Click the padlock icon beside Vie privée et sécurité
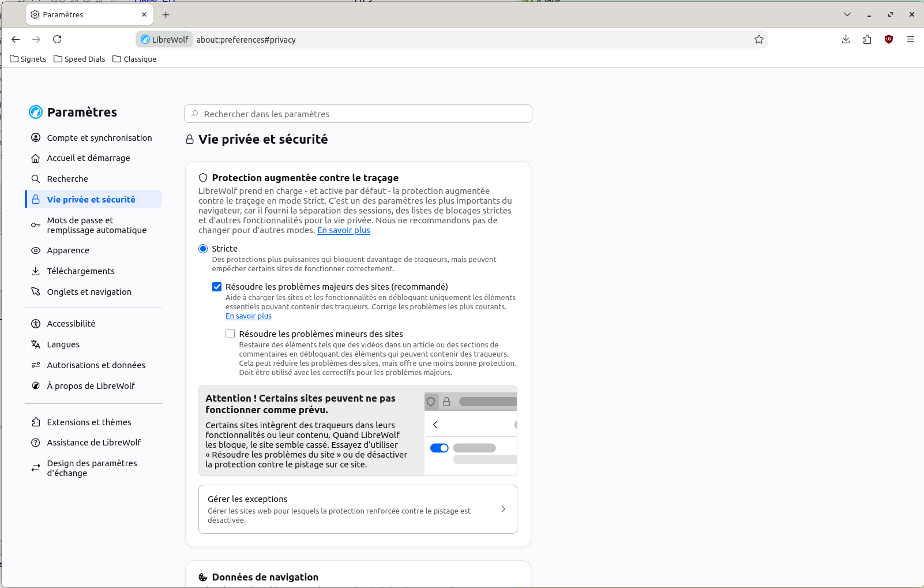924x588 pixels. pos(36,199)
